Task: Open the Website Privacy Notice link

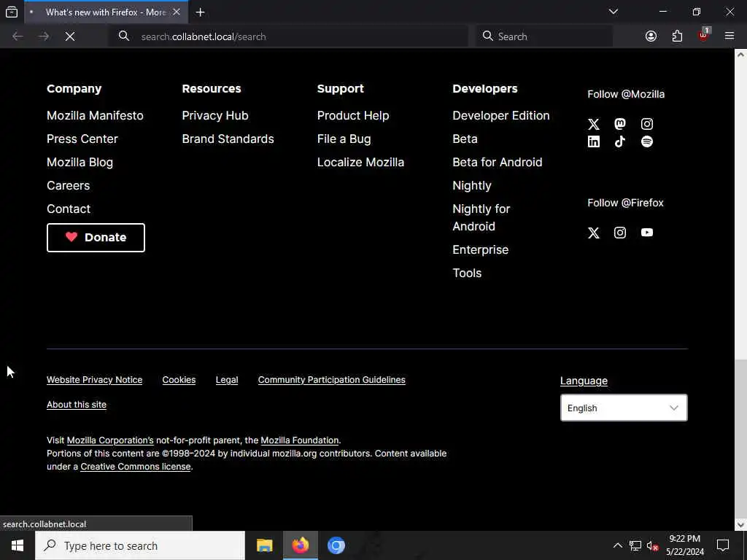Action: [94, 380]
